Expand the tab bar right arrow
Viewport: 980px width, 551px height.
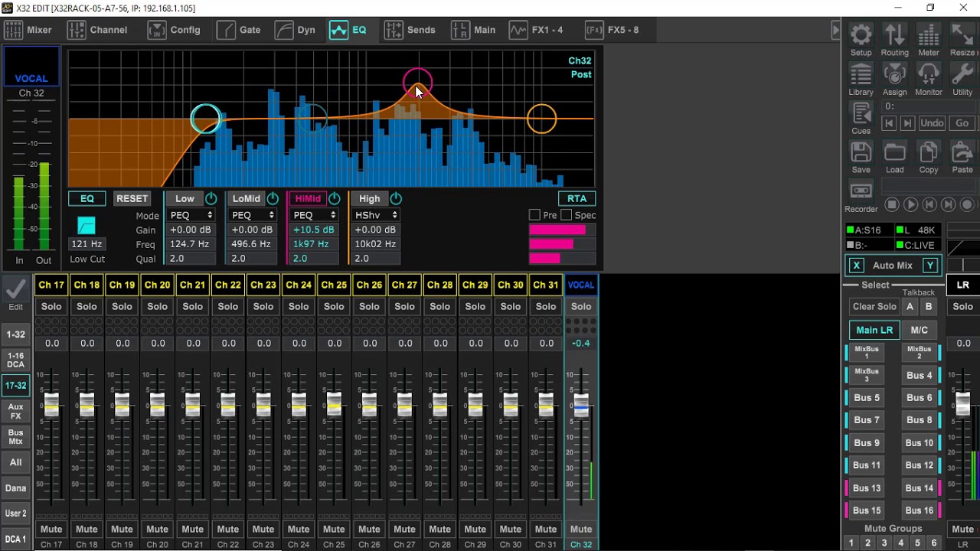835,30
